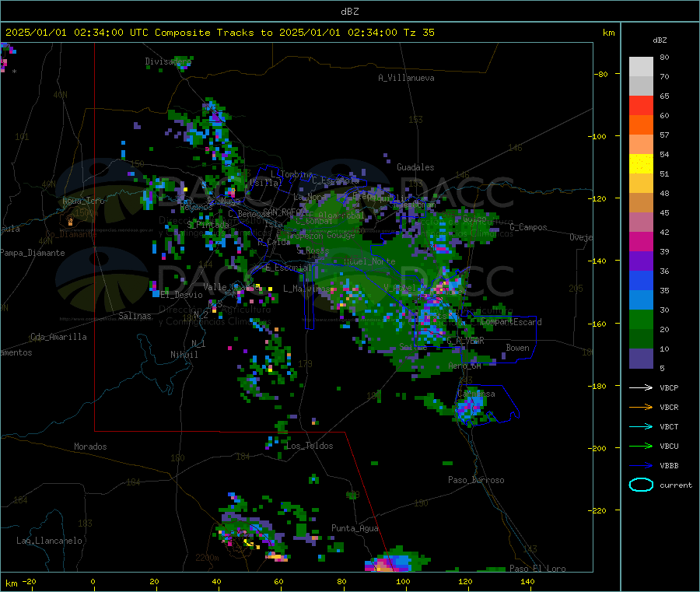Image resolution: width=700 pixels, height=592 pixels.
Task: Click the orange VBCR arrow in legend
Action: click(x=641, y=407)
